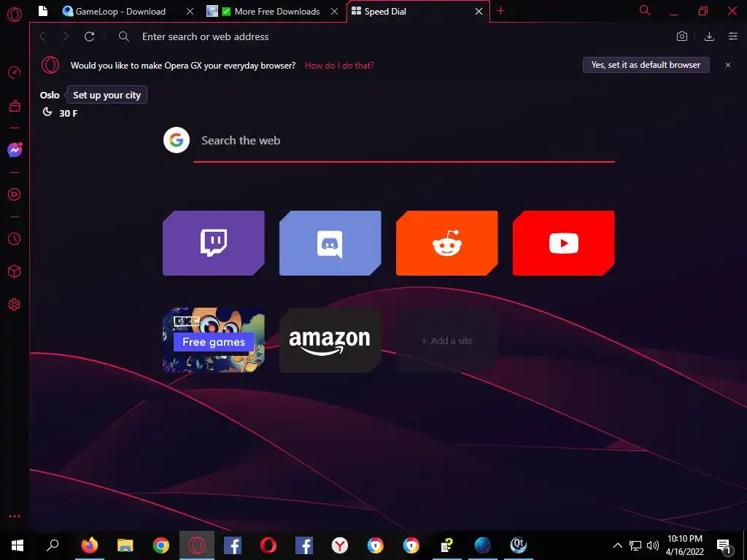Search open tabs magnifier icon
Viewport: 747px width, 560px height.
click(x=645, y=10)
